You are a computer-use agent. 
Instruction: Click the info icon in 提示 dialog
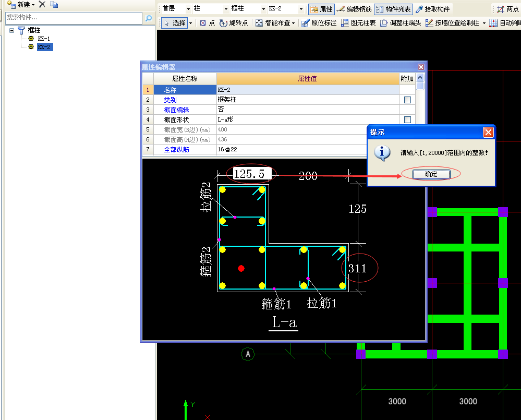click(382, 153)
